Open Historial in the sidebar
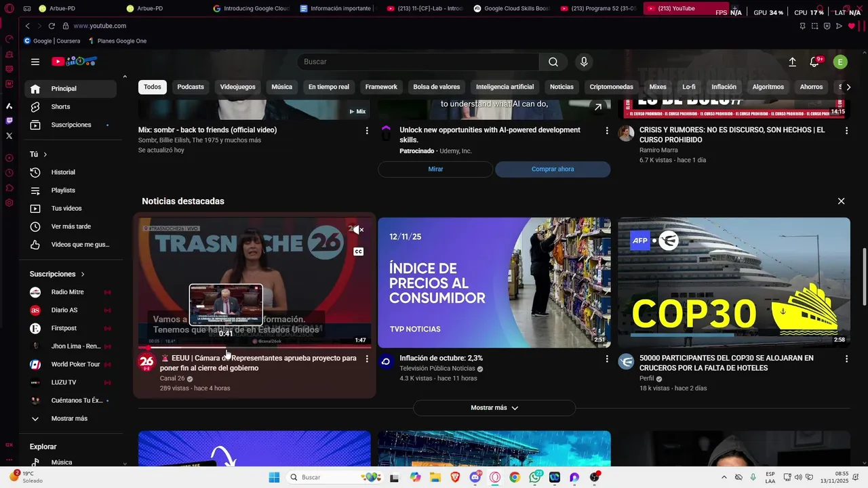 [71, 172]
